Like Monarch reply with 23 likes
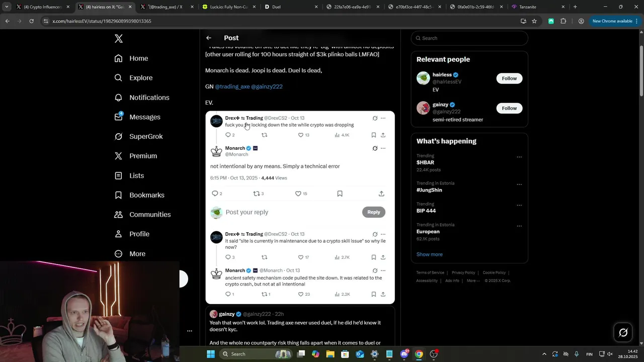The height and width of the screenshot is (362, 644). (x=303, y=294)
